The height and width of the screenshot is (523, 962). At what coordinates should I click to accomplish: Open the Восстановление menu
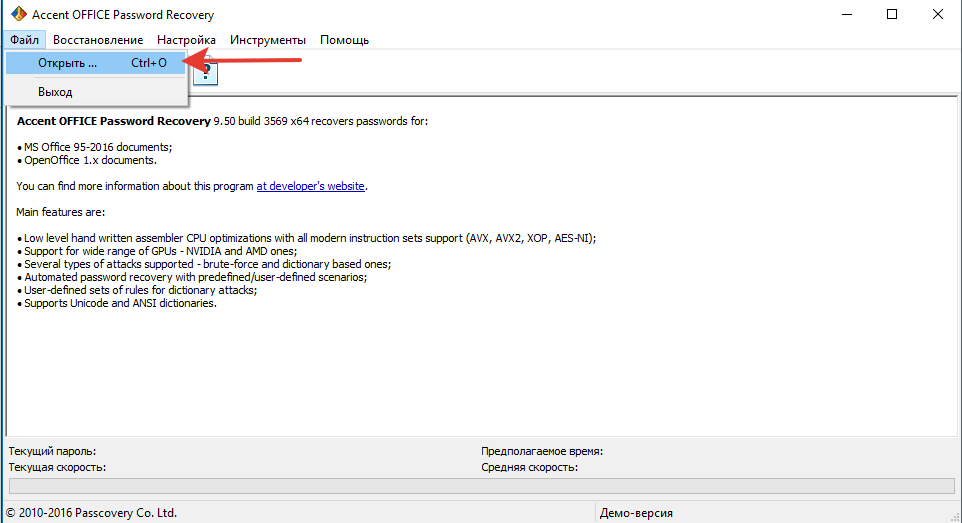point(98,40)
